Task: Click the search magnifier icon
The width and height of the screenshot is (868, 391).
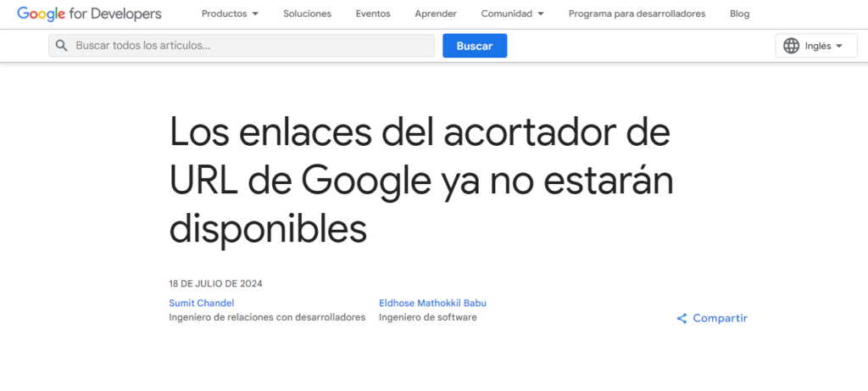Action: (x=62, y=46)
